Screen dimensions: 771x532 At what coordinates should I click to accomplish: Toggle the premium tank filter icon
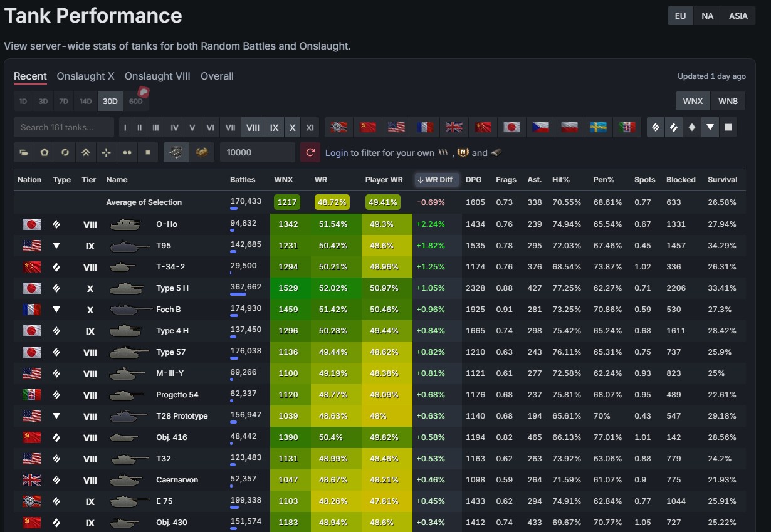201,152
